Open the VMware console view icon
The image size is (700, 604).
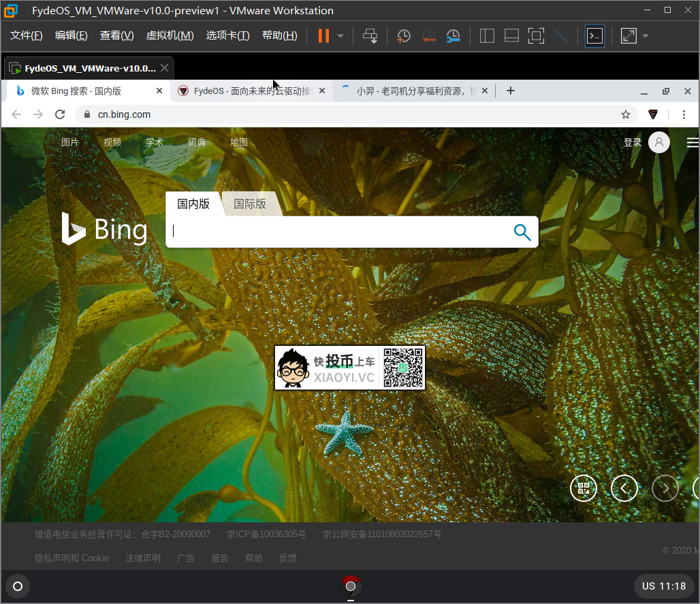tap(594, 36)
